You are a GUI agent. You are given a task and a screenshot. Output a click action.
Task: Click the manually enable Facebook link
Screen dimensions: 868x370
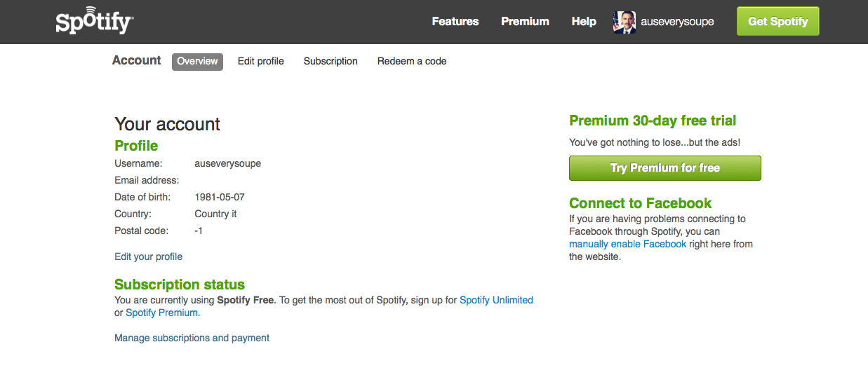pos(627,244)
